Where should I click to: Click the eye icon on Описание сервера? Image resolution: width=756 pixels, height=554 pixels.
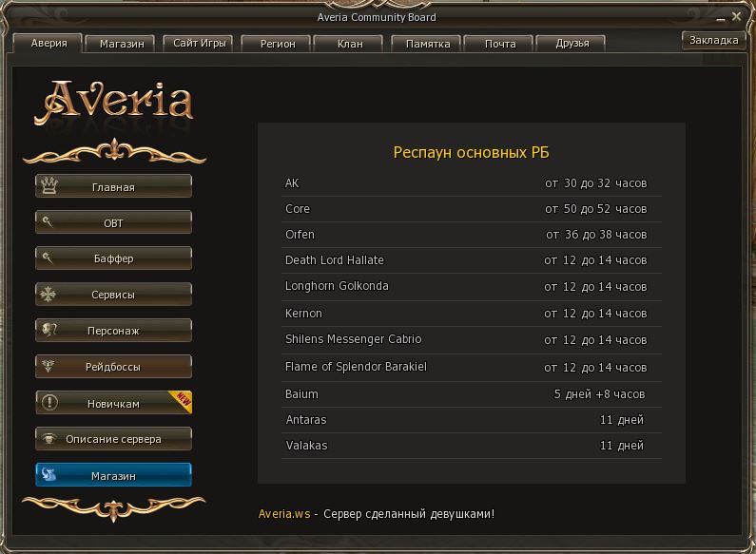(x=48, y=439)
